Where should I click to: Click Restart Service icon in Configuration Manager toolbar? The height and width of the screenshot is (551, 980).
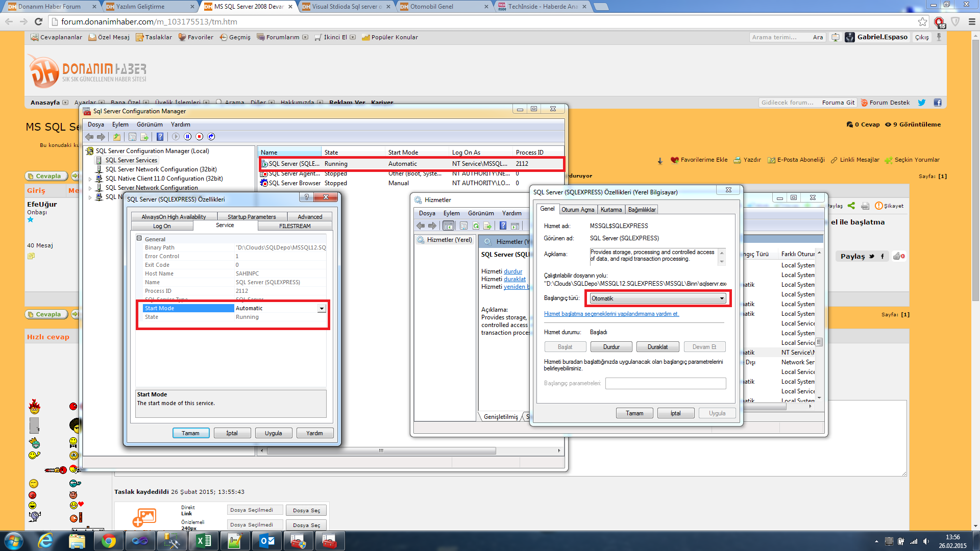[x=211, y=137]
